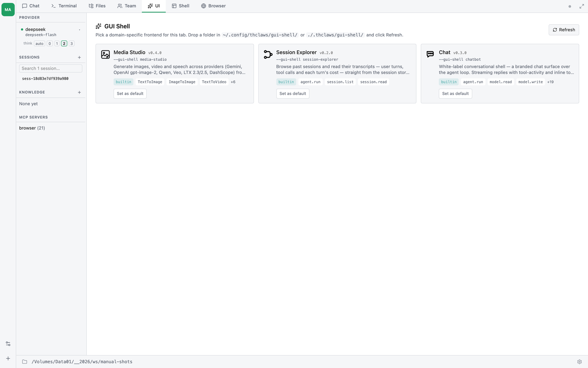Select the browser (21) MCP server
The width and height of the screenshot is (588, 368).
[x=32, y=128]
